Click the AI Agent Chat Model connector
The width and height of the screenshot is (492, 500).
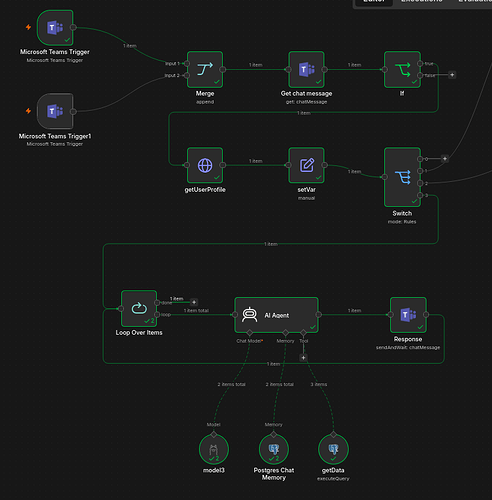point(250,333)
